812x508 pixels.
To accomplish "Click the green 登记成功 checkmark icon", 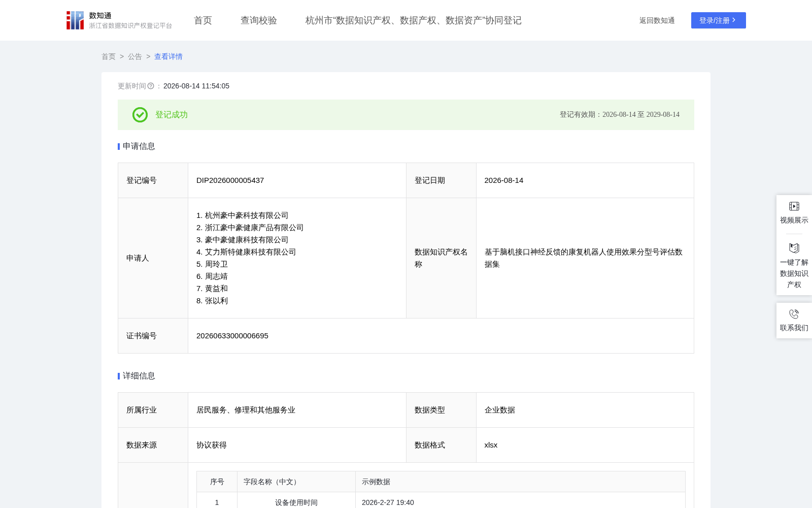I will tap(140, 115).
